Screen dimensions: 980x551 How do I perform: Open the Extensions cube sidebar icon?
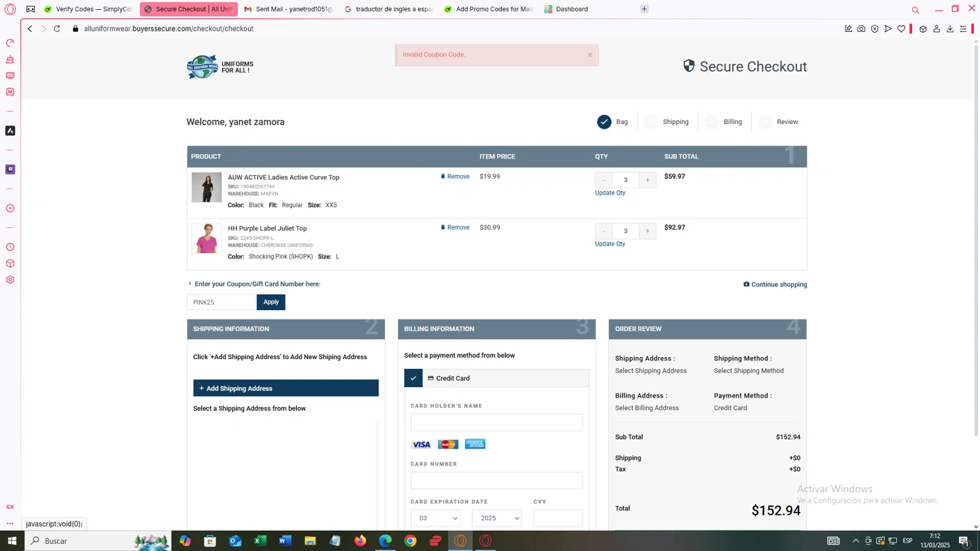point(10,263)
